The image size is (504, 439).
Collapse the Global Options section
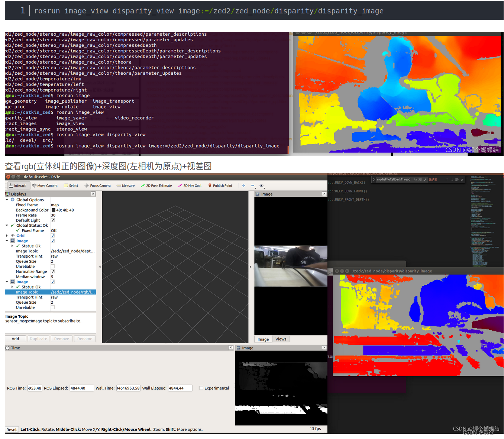click(6, 200)
